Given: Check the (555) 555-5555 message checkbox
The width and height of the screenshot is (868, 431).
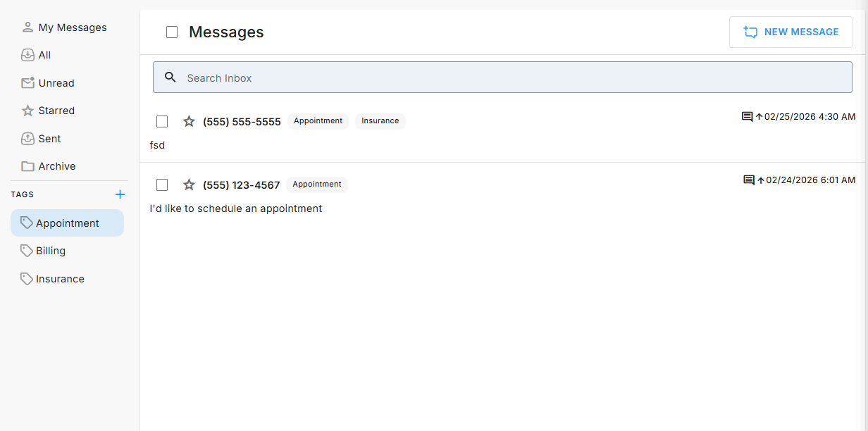Looking at the screenshot, I should (x=162, y=121).
